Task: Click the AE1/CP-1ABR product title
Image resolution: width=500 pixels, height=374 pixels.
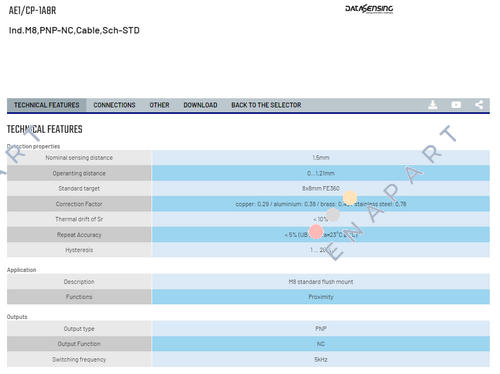Action: 32,11
